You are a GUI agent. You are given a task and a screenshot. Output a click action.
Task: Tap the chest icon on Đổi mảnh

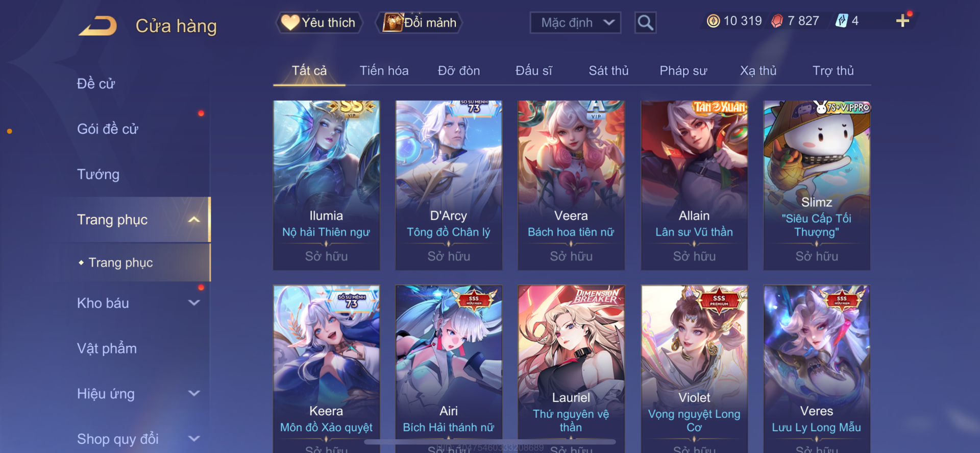[393, 22]
